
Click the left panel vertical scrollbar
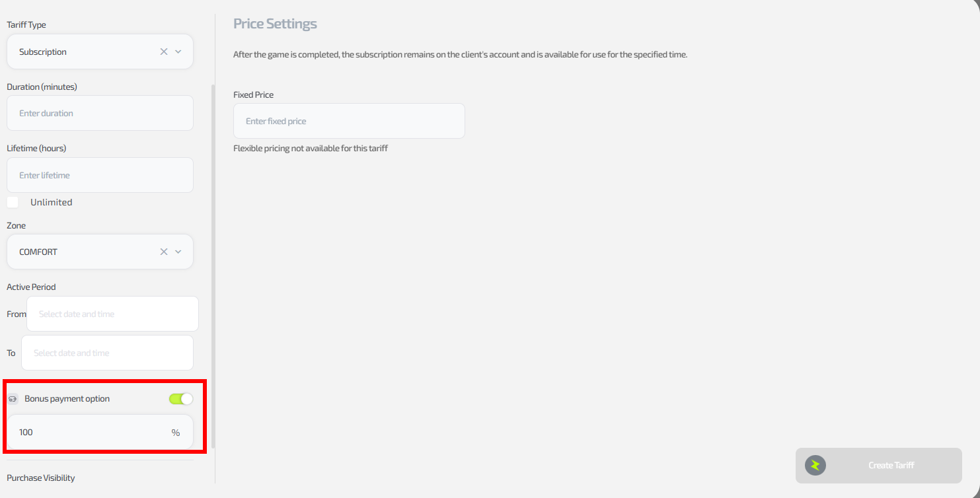pyautogui.click(x=213, y=264)
